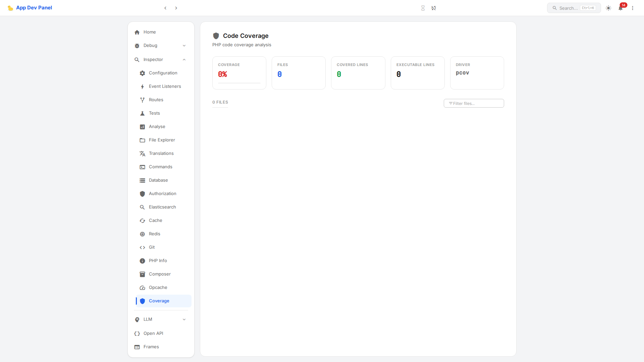
Task: Click the coverage percentage progress bar
Action: click(x=239, y=83)
